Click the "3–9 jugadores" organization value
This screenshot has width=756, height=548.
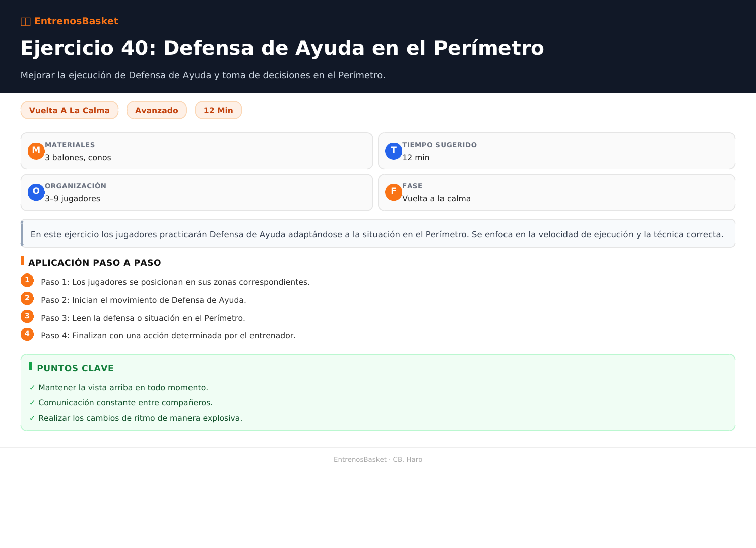pyautogui.click(x=73, y=199)
